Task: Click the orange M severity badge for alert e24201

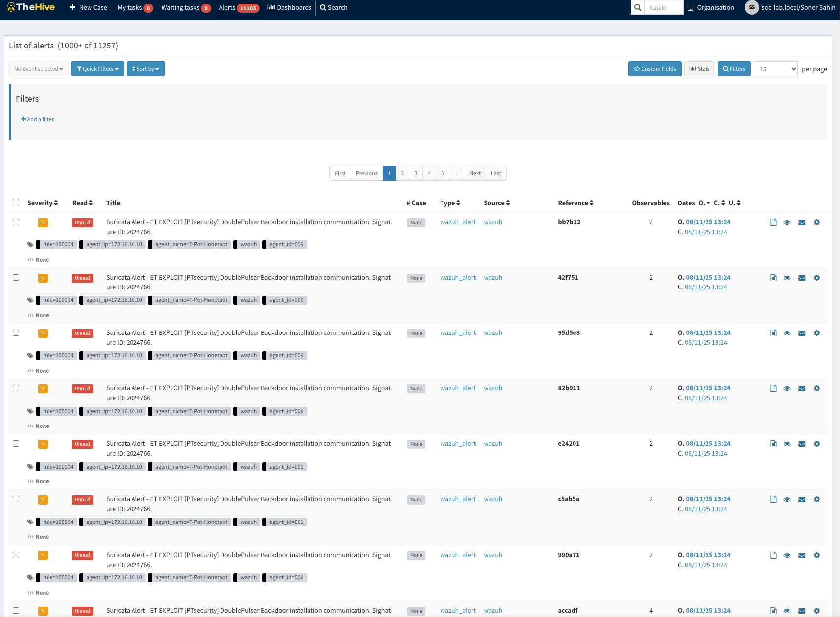Action: pyautogui.click(x=43, y=444)
